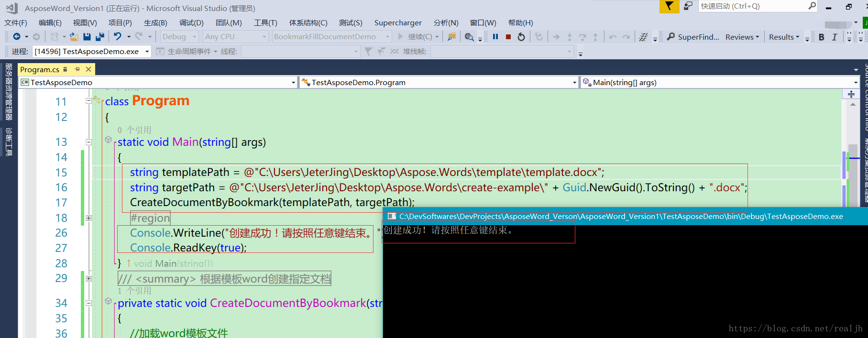
Task: Close the Program.cs tab
Action: pyautogui.click(x=88, y=69)
